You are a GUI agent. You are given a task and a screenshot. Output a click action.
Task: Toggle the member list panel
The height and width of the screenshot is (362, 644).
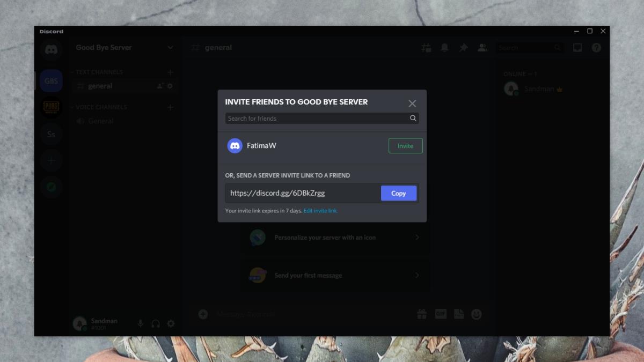[x=481, y=48]
